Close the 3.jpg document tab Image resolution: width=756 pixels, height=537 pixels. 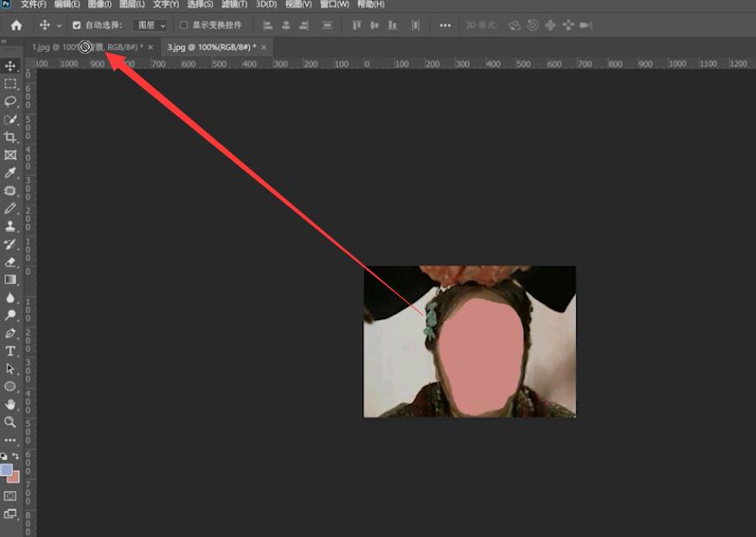264,48
